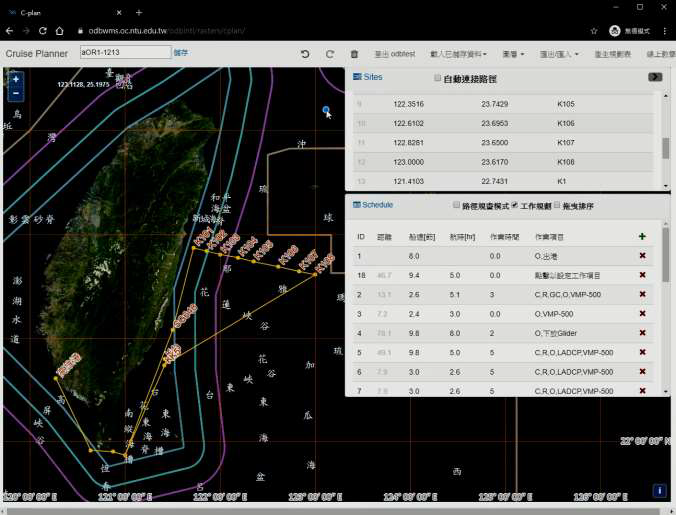Add a new schedule row with green plus
Screen dimensions: 676x515
(x=642, y=237)
